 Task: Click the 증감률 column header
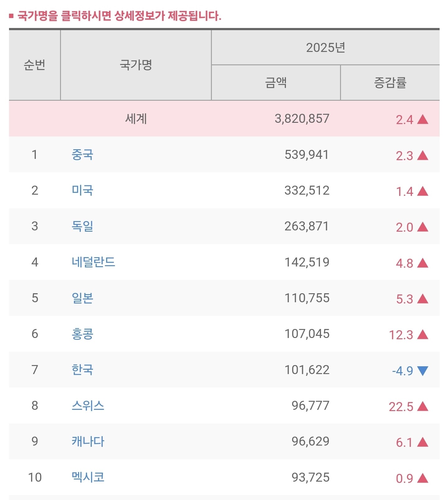tap(390, 83)
